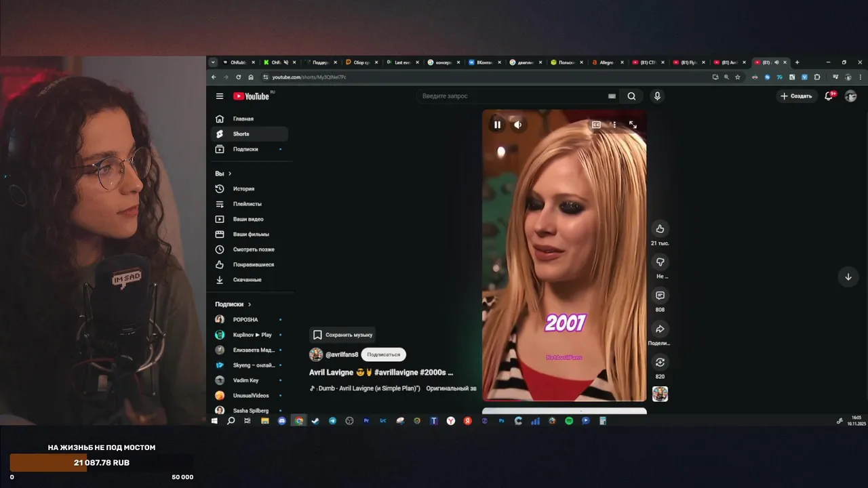Open Sasha Spilberg channel
This screenshot has height=488, width=868.
pyautogui.click(x=249, y=411)
